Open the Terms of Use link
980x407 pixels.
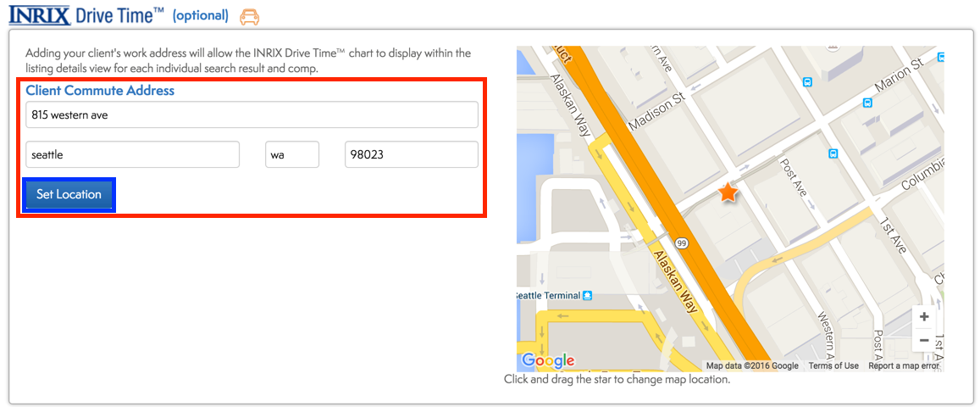tap(833, 365)
